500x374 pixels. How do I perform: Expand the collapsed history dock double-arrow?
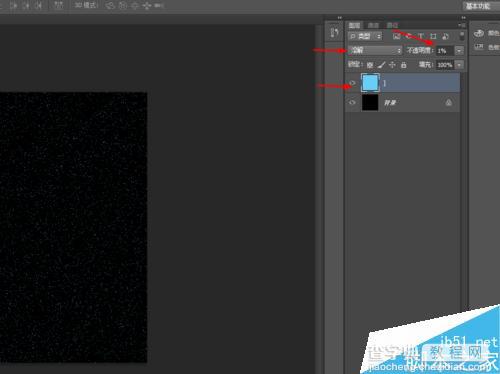click(339, 18)
